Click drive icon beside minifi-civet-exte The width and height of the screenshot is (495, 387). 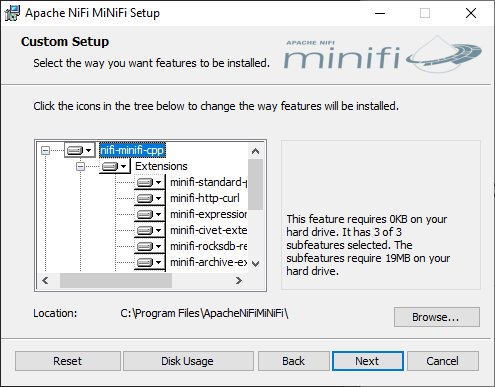(x=150, y=230)
